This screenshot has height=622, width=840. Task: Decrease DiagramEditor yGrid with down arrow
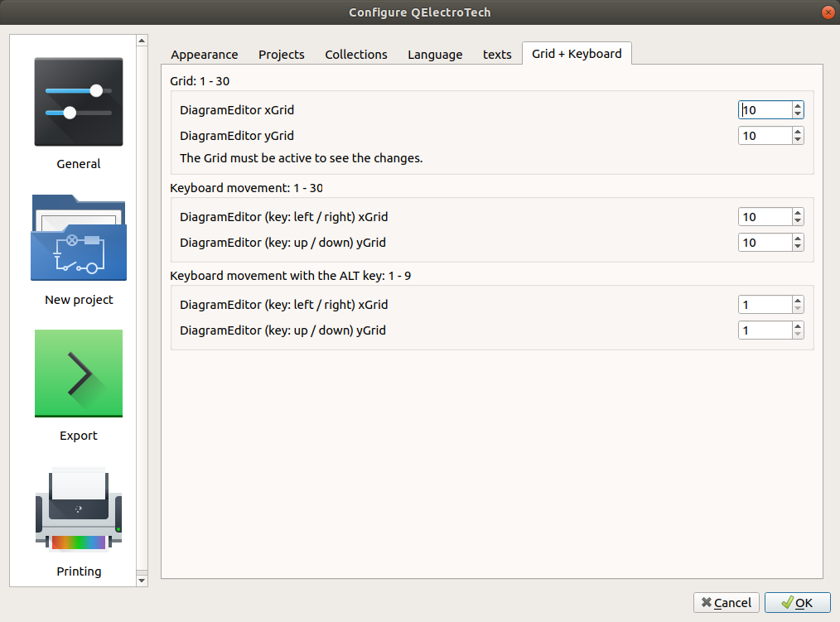tap(798, 140)
